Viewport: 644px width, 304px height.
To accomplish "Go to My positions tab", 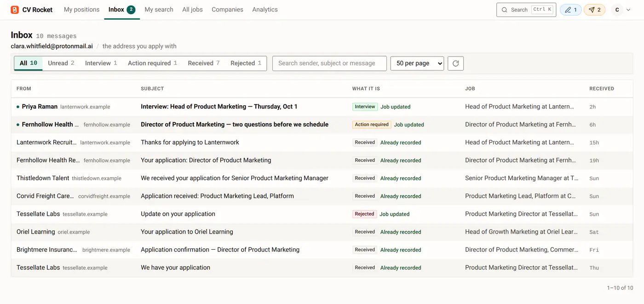I will (x=81, y=9).
